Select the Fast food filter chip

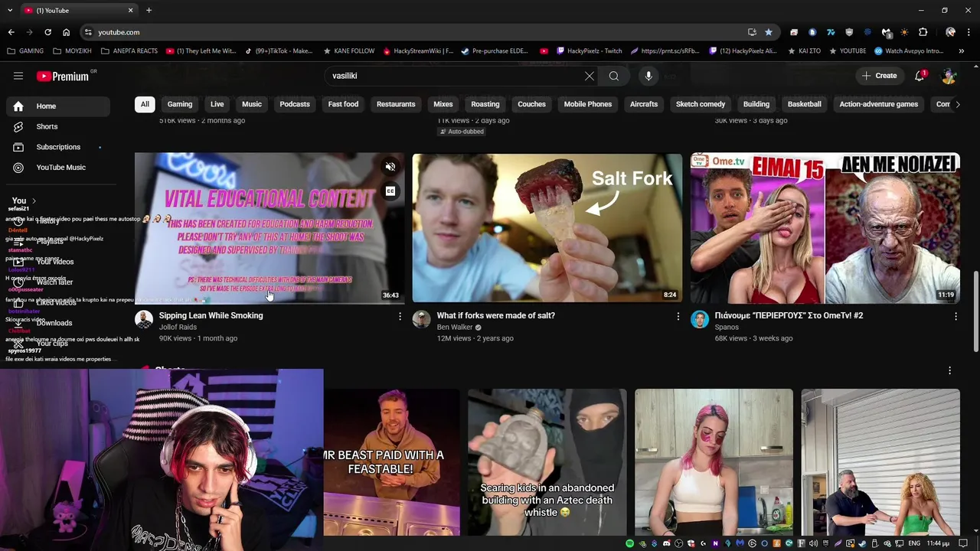point(343,104)
